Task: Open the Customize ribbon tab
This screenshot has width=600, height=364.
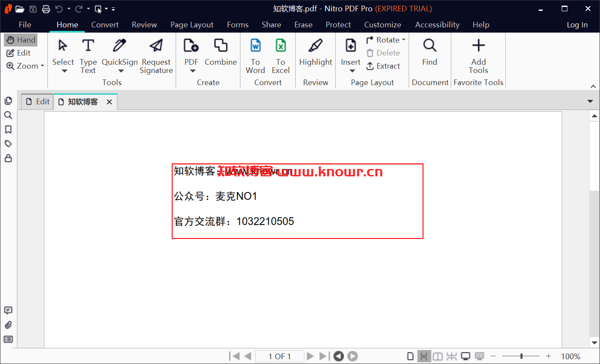Action: [x=383, y=25]
